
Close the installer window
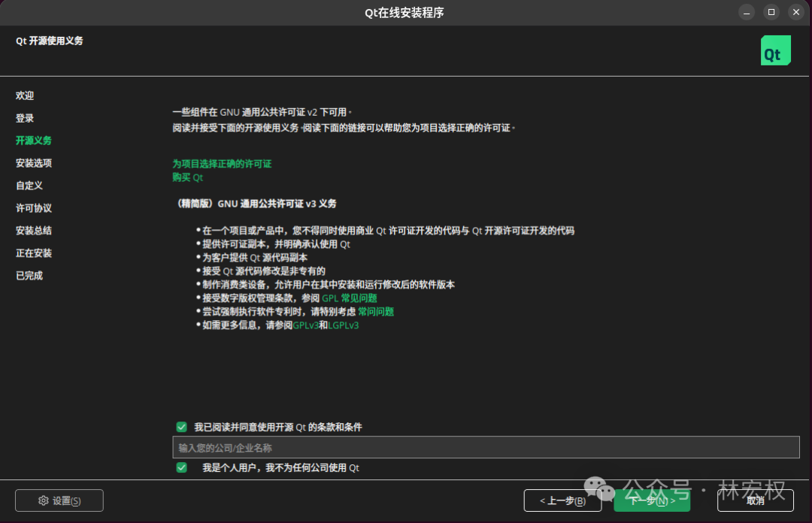pos(796,13)
